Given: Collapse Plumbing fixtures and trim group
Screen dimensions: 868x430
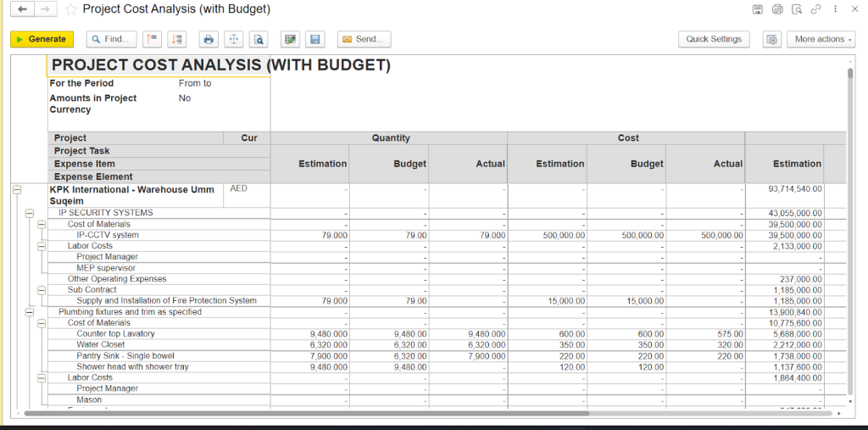Looking at the screenshot, I should 28,312.
